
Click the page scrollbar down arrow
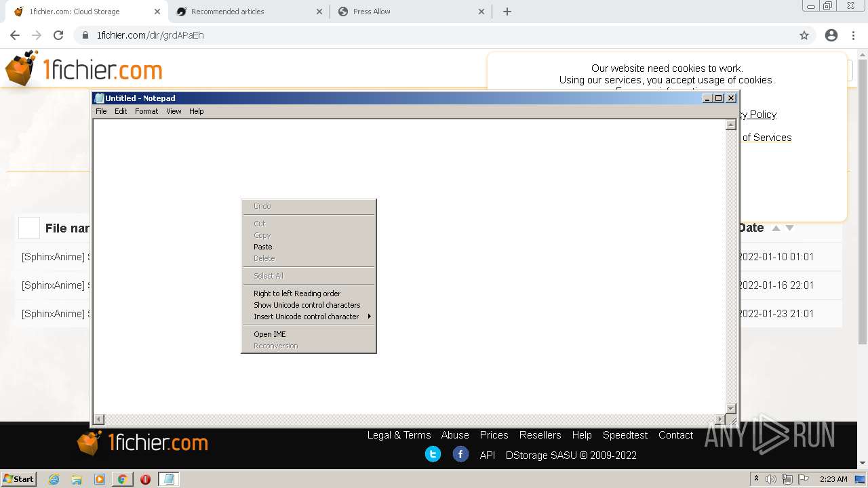(x=863, y=463)
